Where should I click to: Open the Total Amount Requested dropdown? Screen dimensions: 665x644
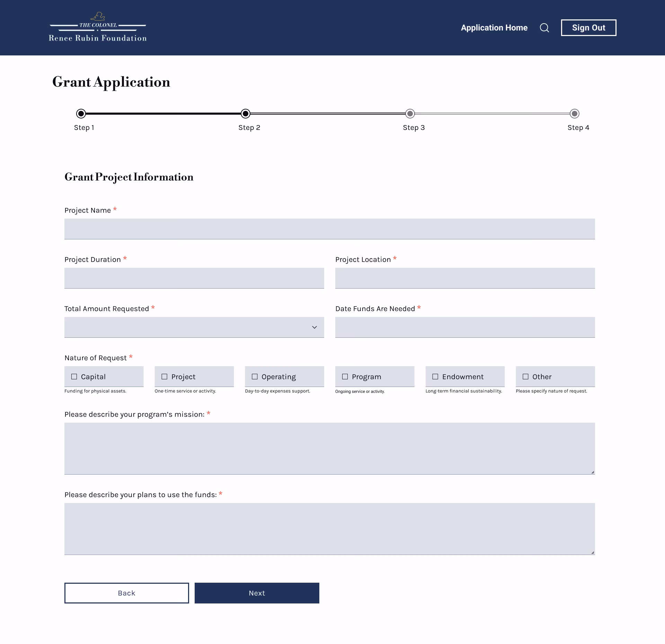(194, 327)
